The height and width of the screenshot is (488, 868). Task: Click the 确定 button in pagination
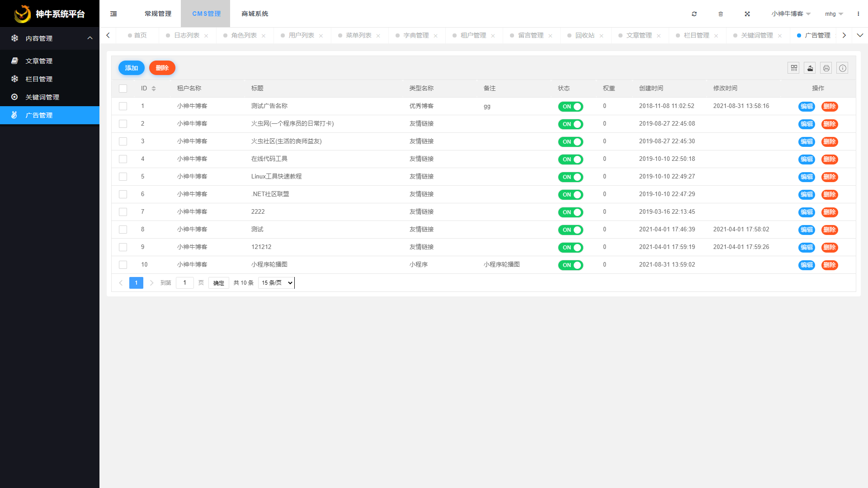(218, 282)
